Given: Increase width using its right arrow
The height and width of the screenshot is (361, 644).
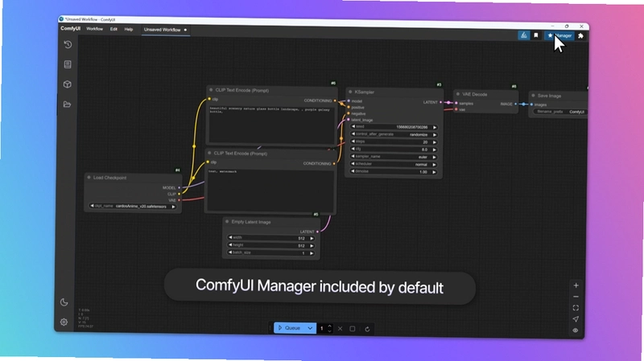Looking at the screenshot, I should (x=312, y=238).
